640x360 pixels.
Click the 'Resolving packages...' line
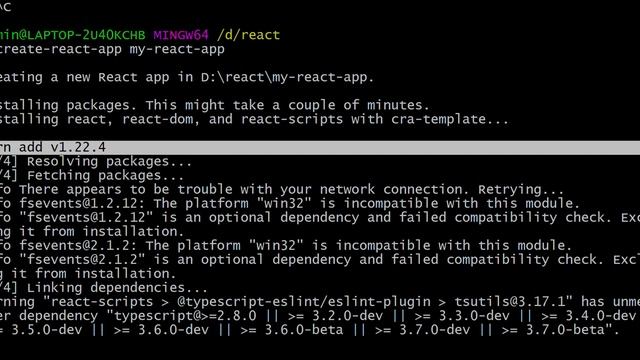pyautogui.click(x=96, y=162)
